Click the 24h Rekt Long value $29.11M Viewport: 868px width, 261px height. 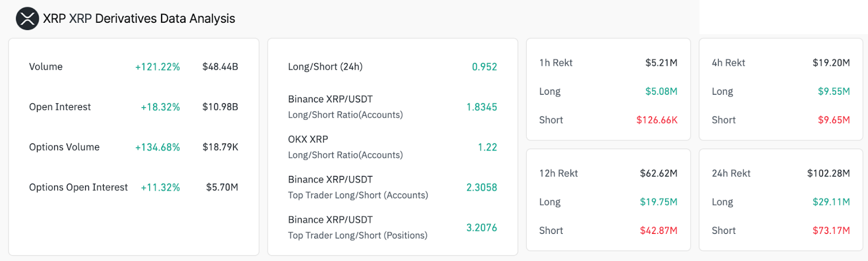pos(831,202)
